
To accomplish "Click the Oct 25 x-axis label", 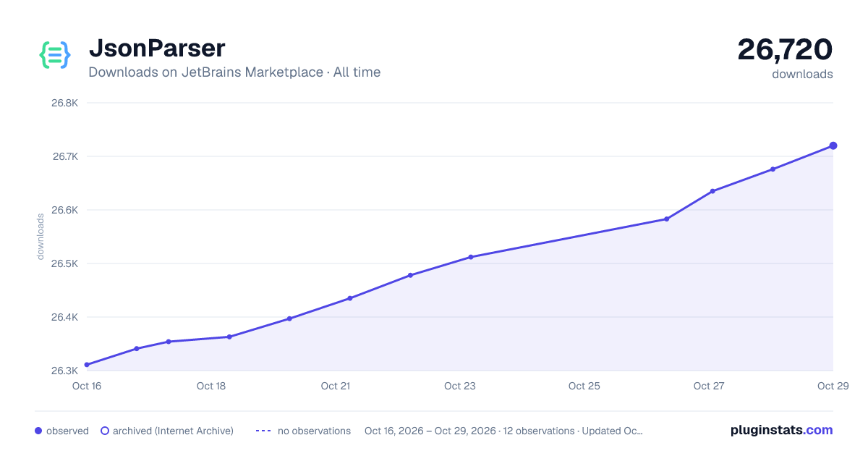I will point(584,386).
